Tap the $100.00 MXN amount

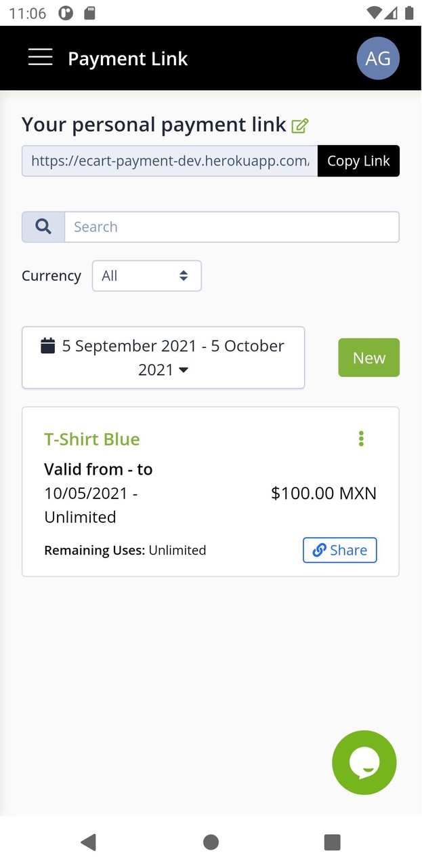[x=323, y=493]
